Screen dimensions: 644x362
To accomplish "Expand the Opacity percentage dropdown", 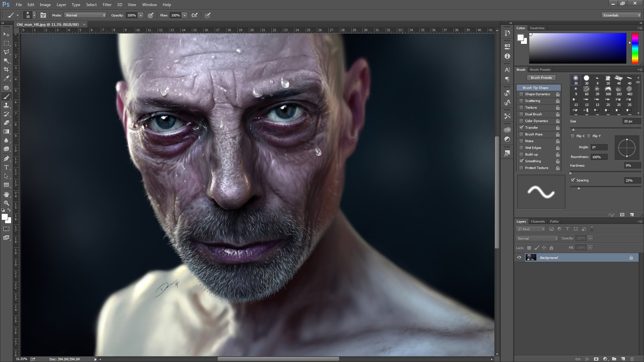I will tap(142, 15).
